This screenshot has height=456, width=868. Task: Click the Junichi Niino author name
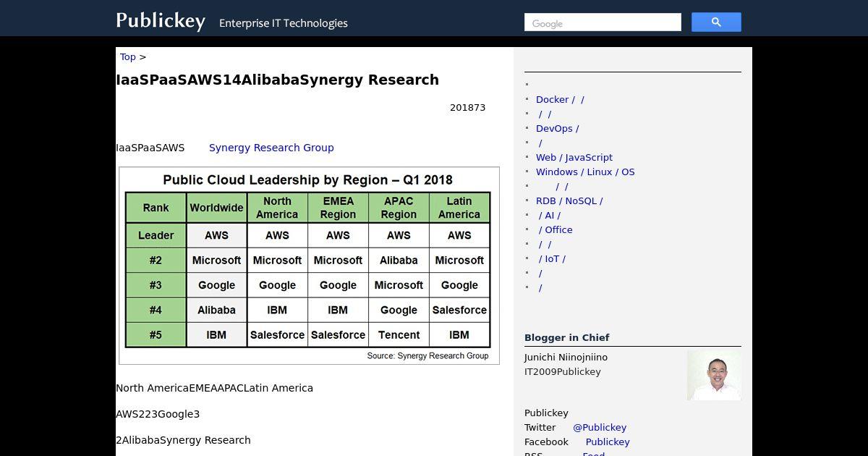pyautogui.click(x=566, y=357)
